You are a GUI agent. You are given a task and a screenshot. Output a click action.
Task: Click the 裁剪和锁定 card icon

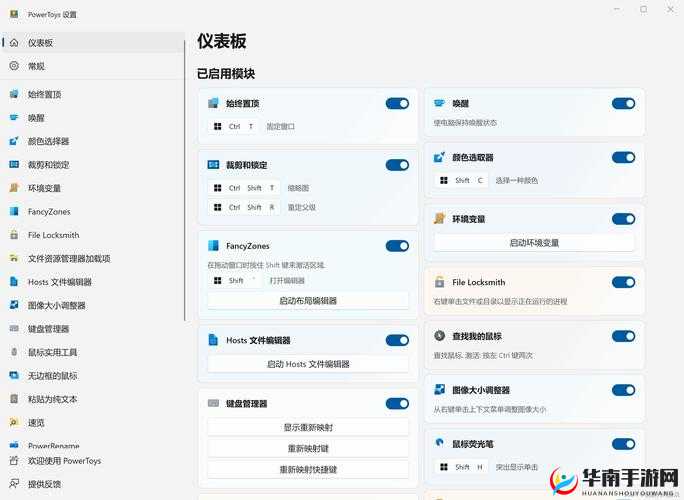213,165
